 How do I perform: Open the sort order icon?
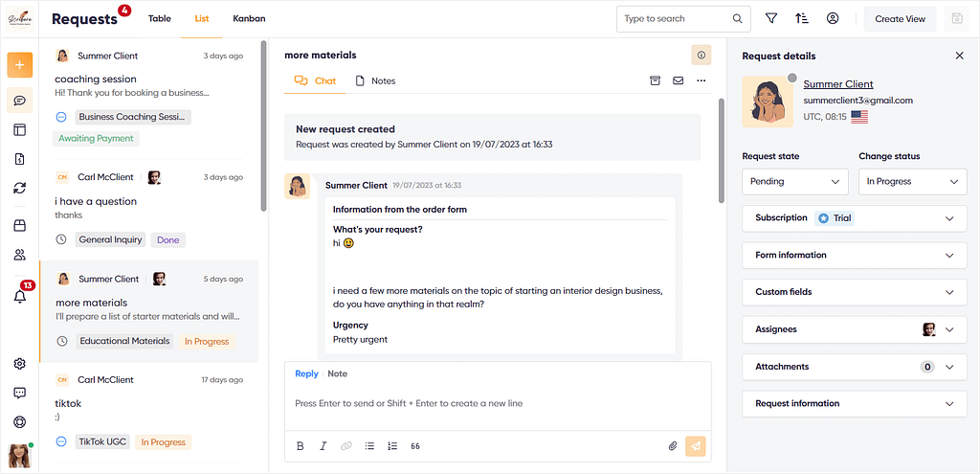802,19
